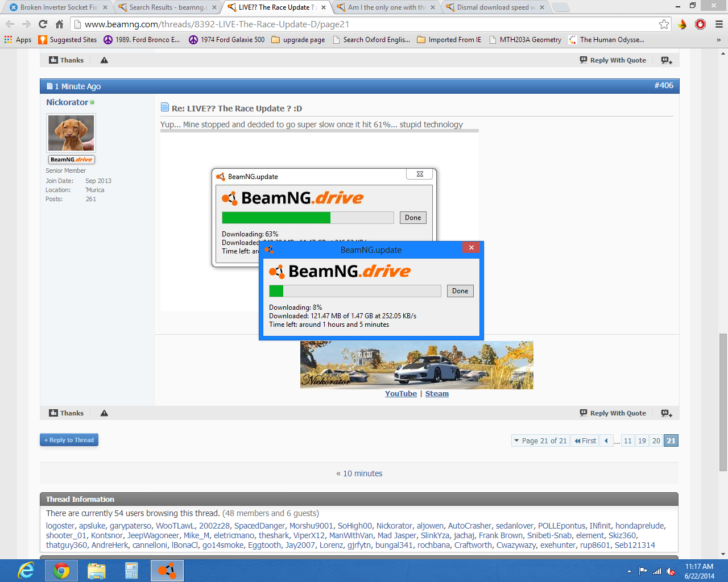Image resolution: width=728 pixels, height=582 pixels.
Task: Click the network signal tray icon
Action: (x=657, y=571)
